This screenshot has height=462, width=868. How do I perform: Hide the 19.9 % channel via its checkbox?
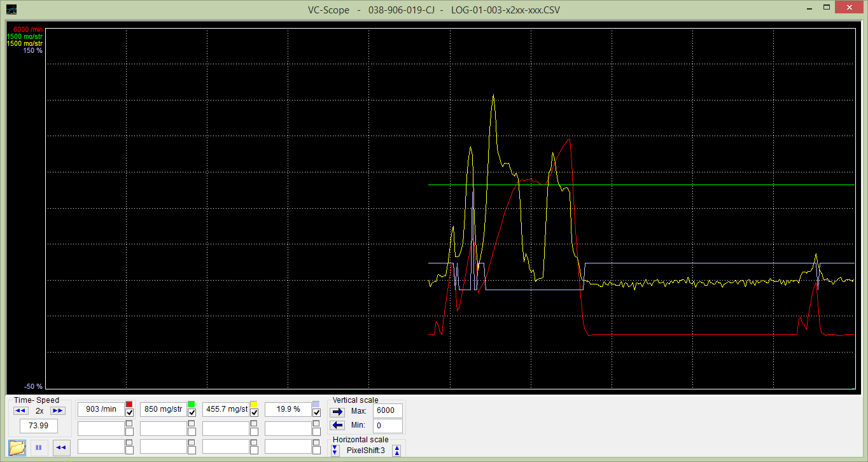pos(316,413)
